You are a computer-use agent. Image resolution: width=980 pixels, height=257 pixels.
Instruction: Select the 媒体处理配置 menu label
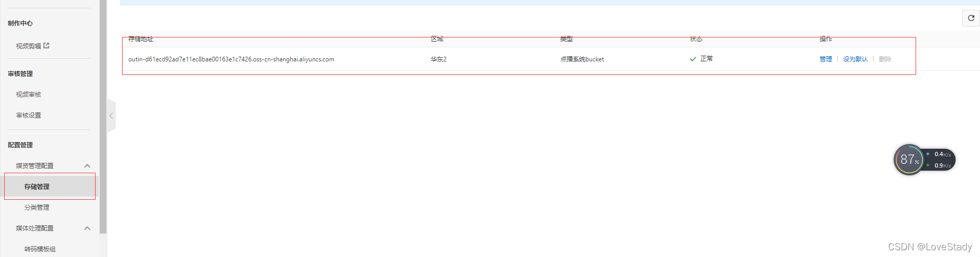pyautogui.click(x=35, y=228)
